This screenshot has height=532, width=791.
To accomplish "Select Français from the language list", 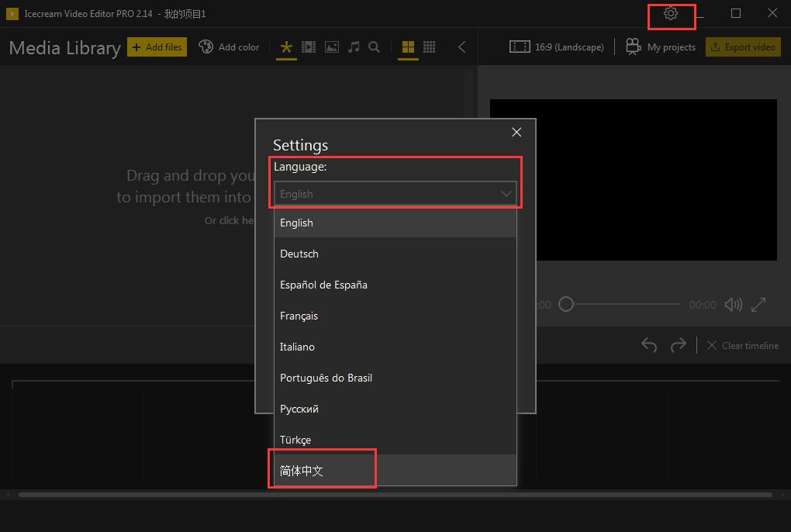I will point(395,316).
